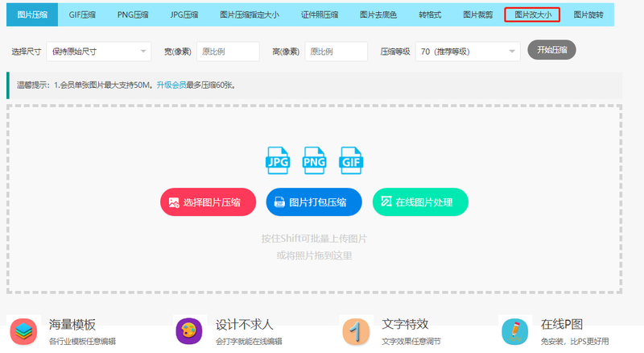Open the 证件照压缩 tab

[x=319, y=15]
